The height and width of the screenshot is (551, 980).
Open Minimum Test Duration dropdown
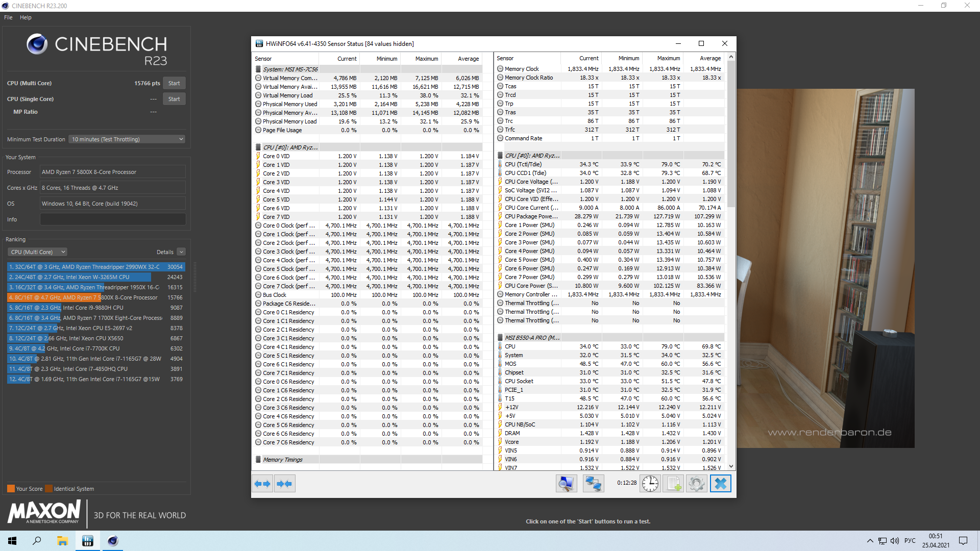coord(127,139)
